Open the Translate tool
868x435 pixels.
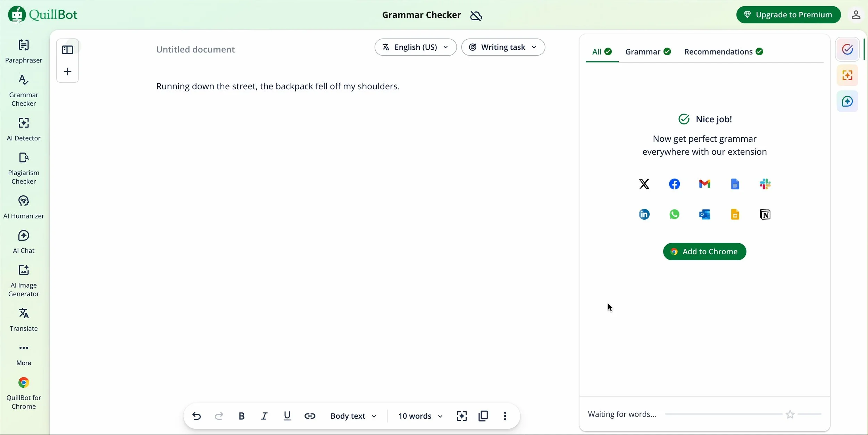[24, 320]
